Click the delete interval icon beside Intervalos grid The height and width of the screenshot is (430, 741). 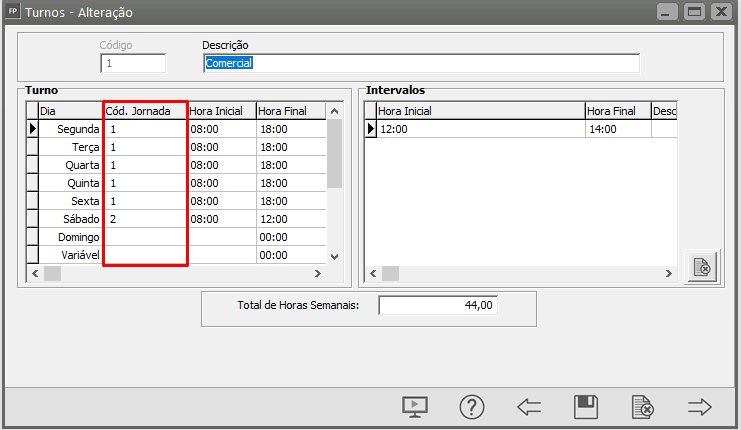pos(701,267)
